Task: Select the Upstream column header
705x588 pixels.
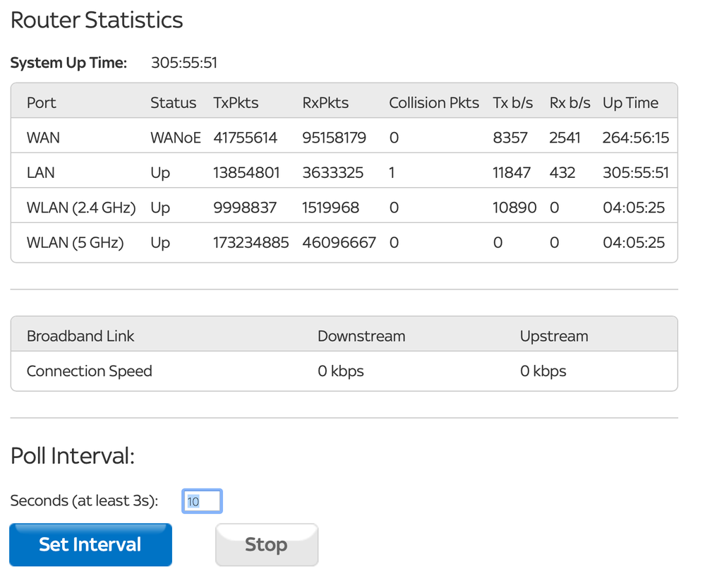Action: click(554, 336)
